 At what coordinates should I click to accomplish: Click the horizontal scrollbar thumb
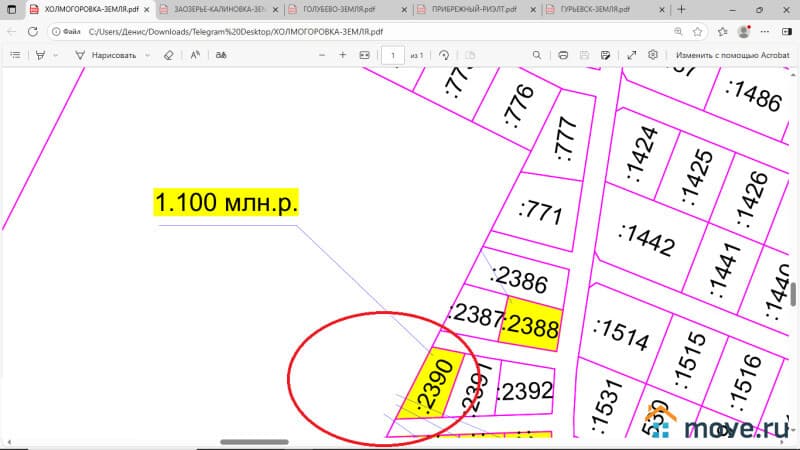(254, 442)
